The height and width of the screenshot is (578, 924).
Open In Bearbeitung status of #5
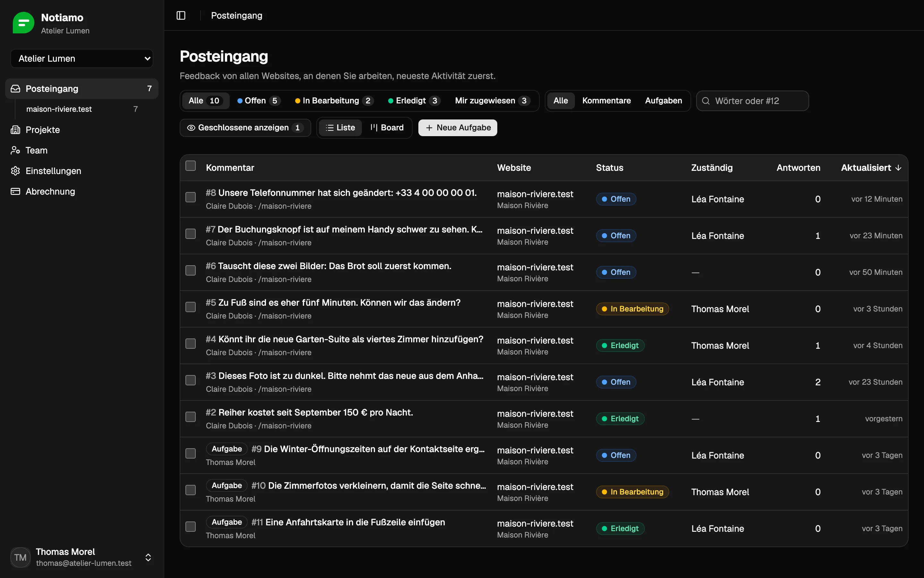pos(632,309)
